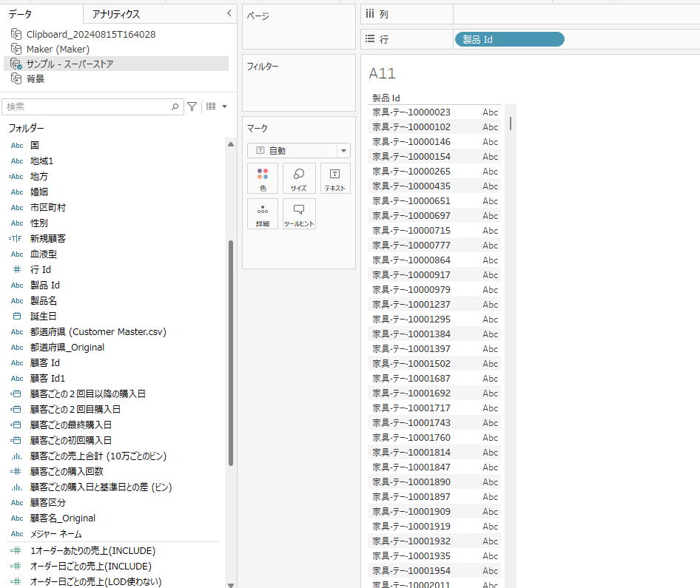Click measure icon for オーダー日ごとの売上(INCLUDE)
Image resolution: width=700 pixels, height=588 pixels.
(x=16, y=566)
